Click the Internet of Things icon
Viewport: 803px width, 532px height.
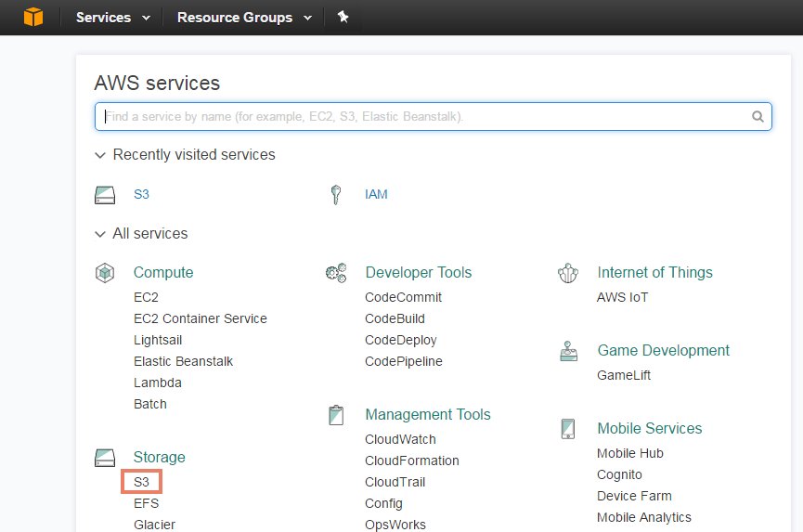pyautogui.click(x=568, y=273)
